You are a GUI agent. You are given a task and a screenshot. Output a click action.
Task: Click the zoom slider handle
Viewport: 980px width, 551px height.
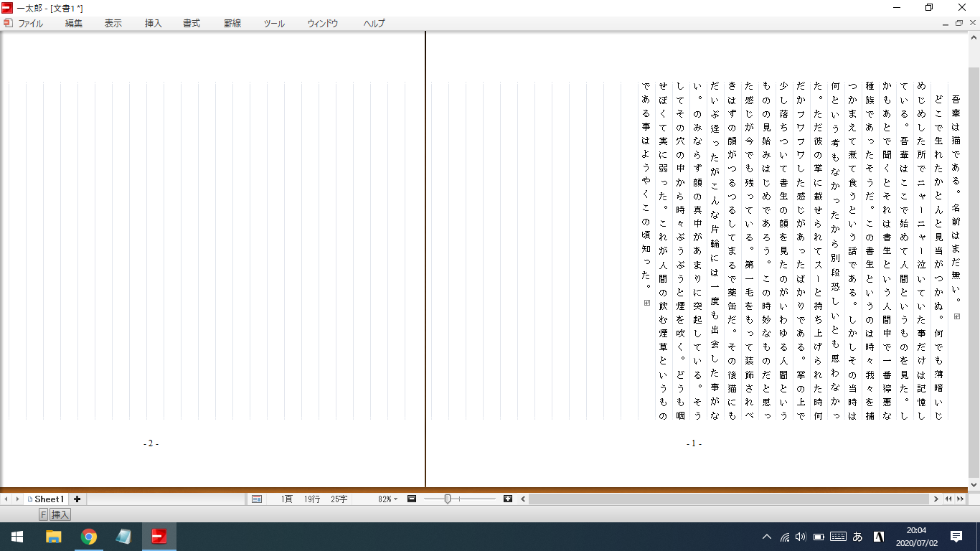pyautogui.click(x=448, y=499)
